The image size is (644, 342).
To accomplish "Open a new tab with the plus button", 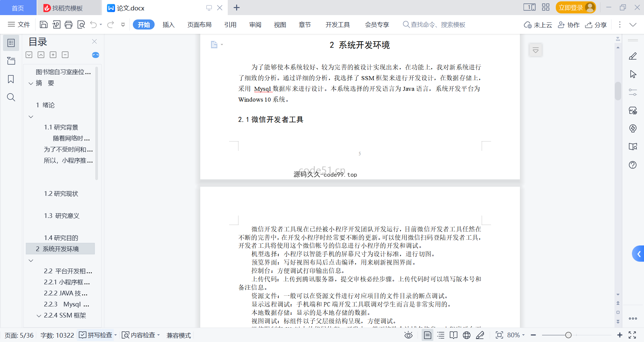I will coord(236,7).
